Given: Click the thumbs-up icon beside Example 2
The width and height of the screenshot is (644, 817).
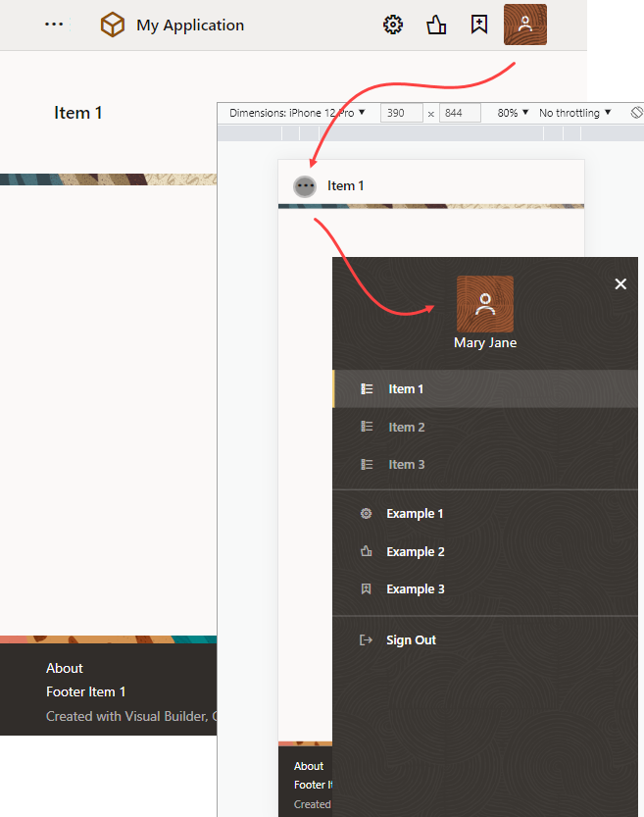Looking at the screenshot, I should tap(367, 551).
